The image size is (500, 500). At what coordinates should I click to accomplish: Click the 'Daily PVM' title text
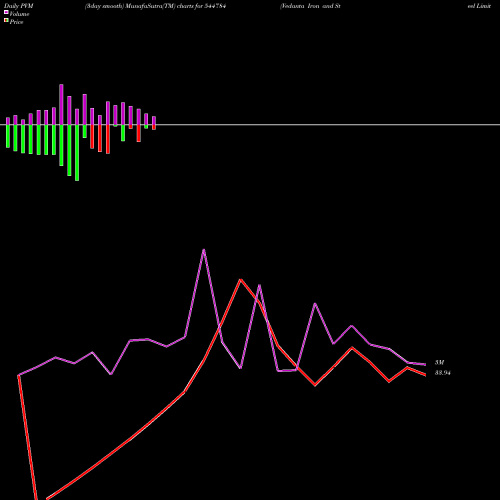(x=19, y=6)
